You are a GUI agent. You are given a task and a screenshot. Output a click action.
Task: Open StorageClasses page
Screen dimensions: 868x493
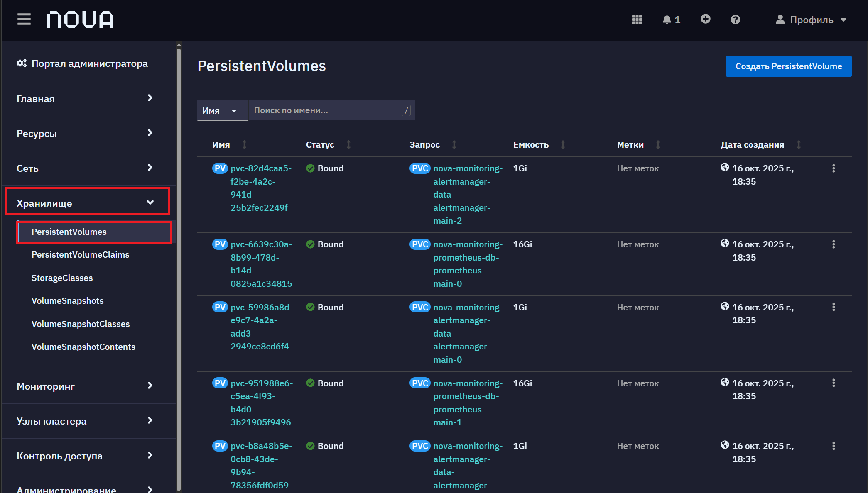62,278
